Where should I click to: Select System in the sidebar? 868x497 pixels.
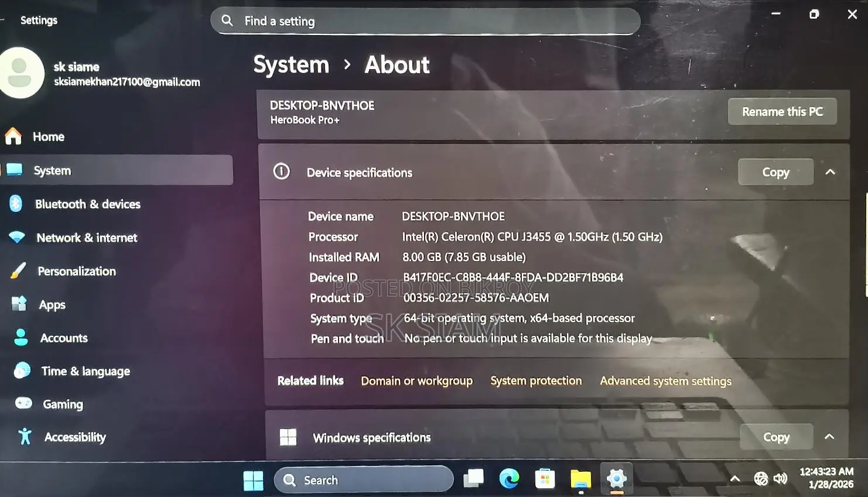pos(117,170)
